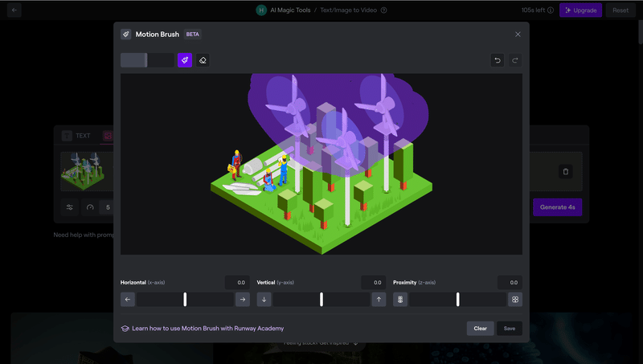Click the '105s left' text

point(533,10)
